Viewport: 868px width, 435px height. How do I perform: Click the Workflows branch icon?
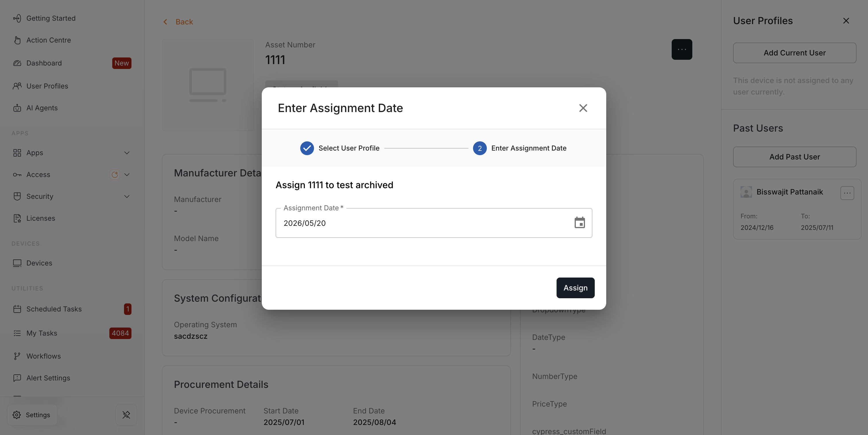(x=17, y=356)
